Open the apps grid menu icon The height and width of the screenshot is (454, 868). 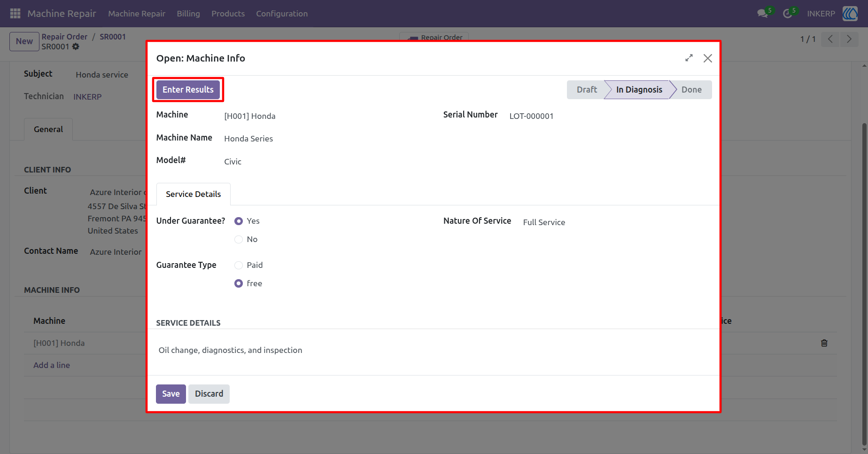[x=15, y=14]
